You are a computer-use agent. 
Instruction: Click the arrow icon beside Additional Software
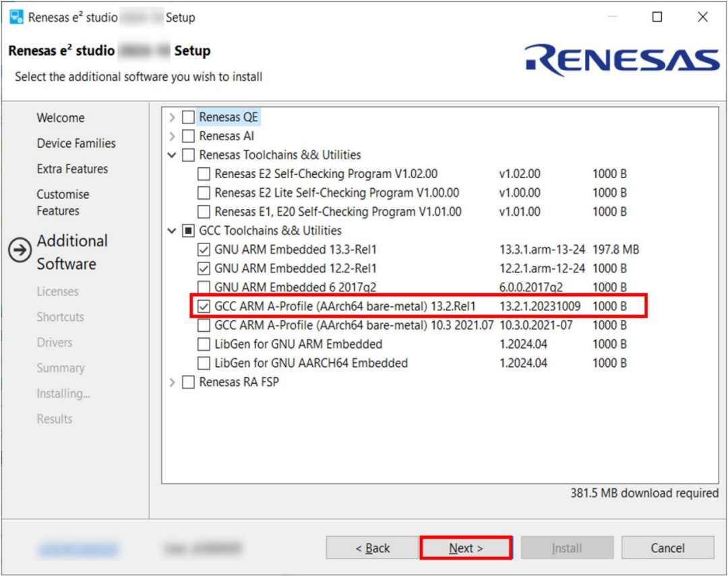[x=20, y=251]
